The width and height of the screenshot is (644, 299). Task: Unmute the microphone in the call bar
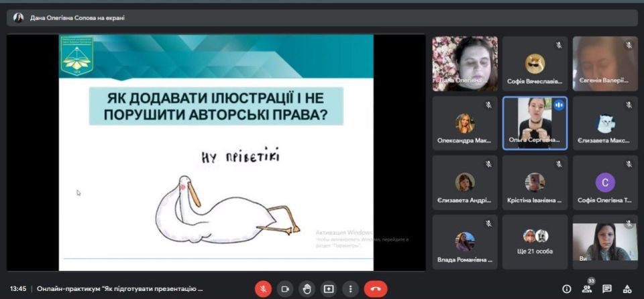tap(263, 289)
